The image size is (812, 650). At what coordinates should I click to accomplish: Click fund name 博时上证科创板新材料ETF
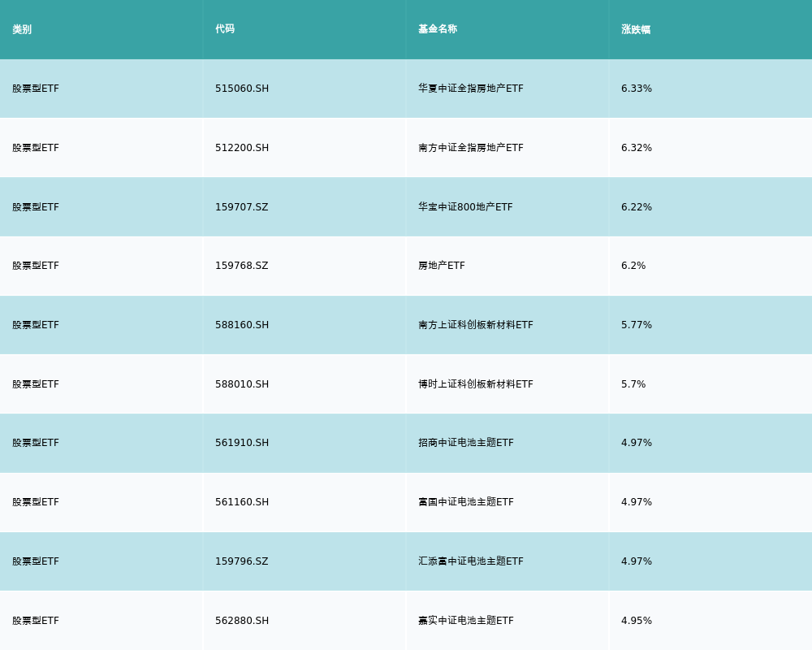476,384
